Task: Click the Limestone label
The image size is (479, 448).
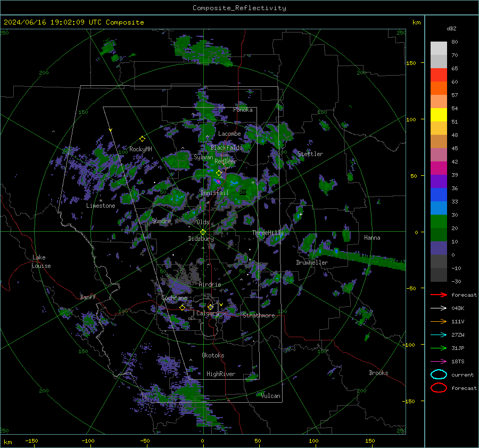Action: (x=101, y=206)
